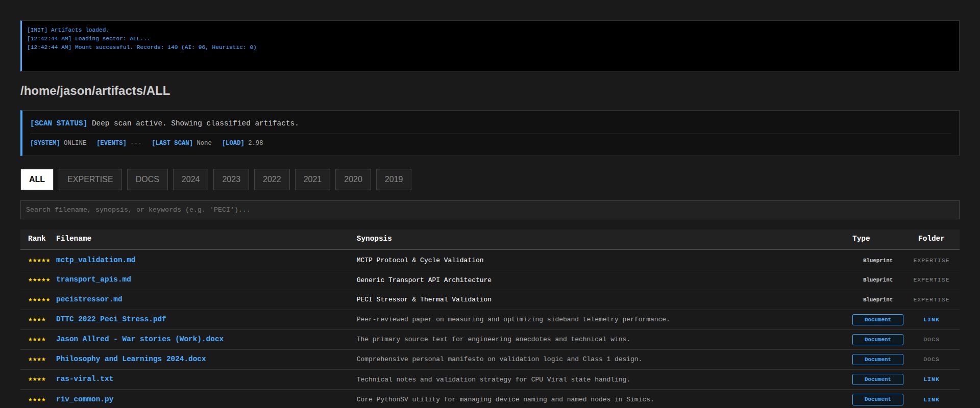Open ras-viral.txt file link

[x=84, y=379]
